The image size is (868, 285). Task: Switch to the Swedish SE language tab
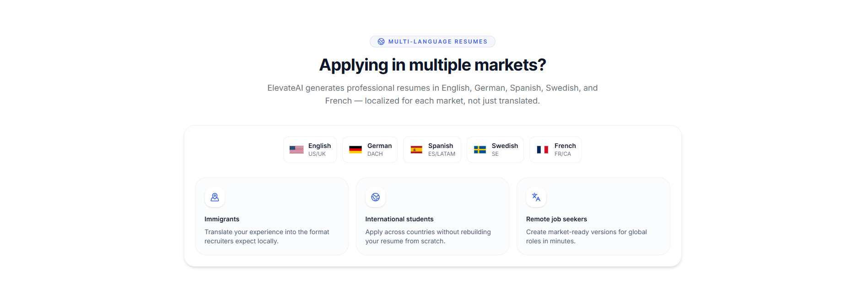pyautogui.click(x=495, y=149)
